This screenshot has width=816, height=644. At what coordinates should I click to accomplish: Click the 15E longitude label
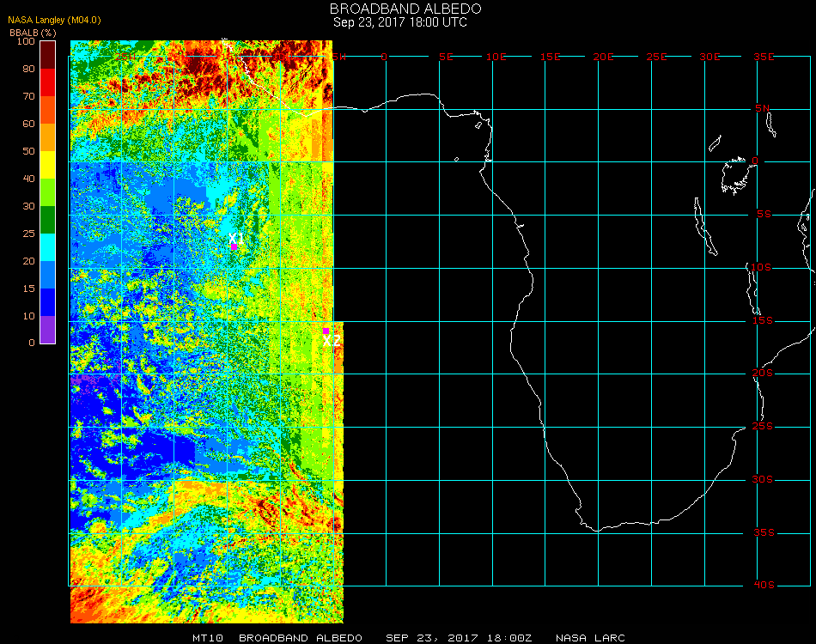click(550, 57)
